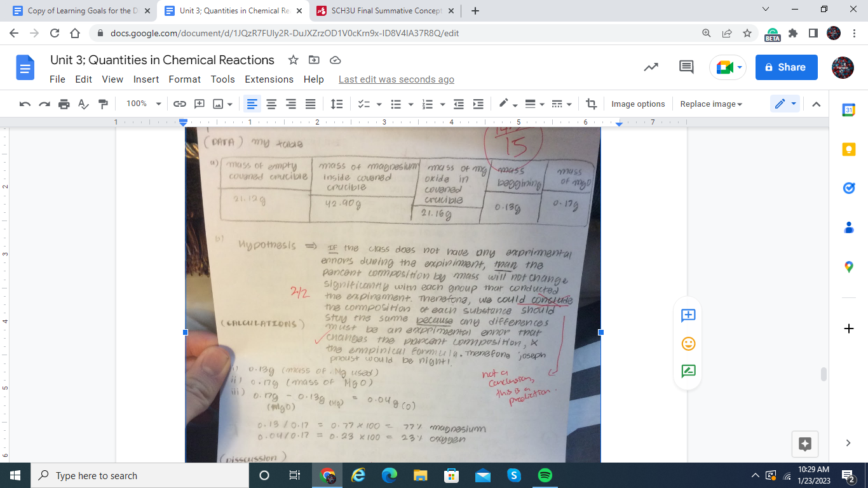The width and height of the screenshot is (868, 488).
Task: Open Spotify from the taskbar
Action: point(545,475)
